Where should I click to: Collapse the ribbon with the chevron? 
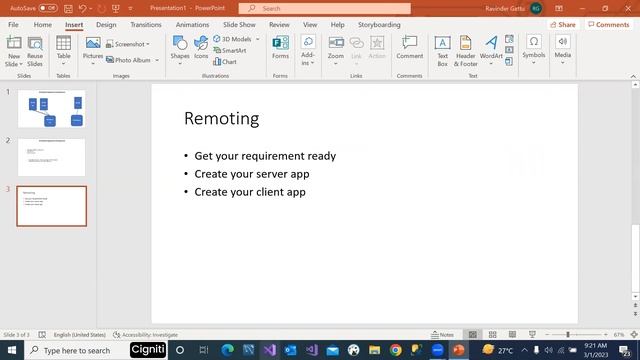click(633, 76)
